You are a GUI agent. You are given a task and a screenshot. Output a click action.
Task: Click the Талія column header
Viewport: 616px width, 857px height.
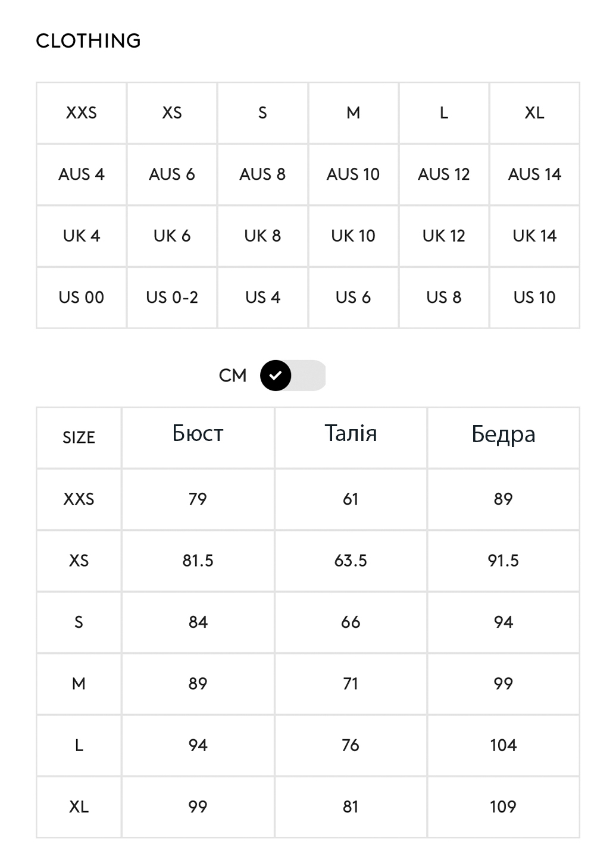click(351, 437)
